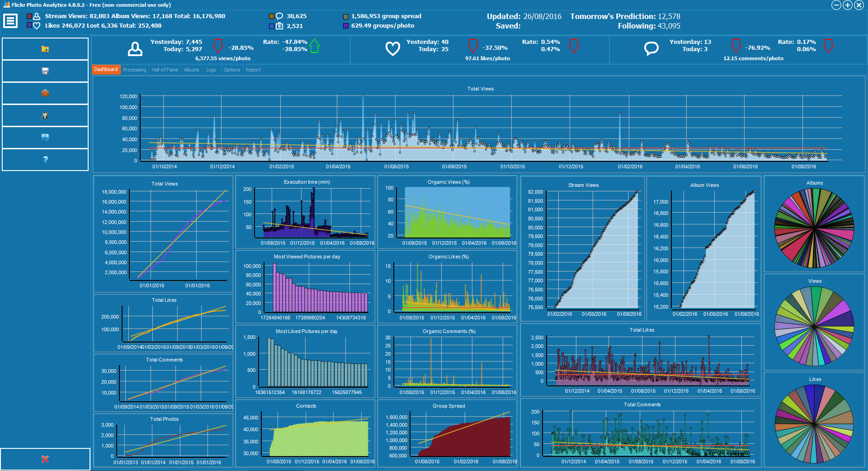Click the speech bubble icon in the comments panel
The image size is (868, 471).
[651, 48]
